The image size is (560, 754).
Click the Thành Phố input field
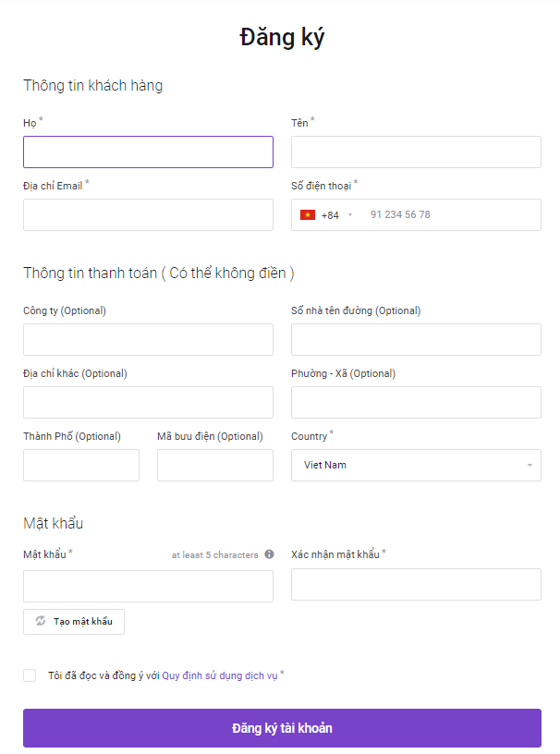click(x=81, y=465)
